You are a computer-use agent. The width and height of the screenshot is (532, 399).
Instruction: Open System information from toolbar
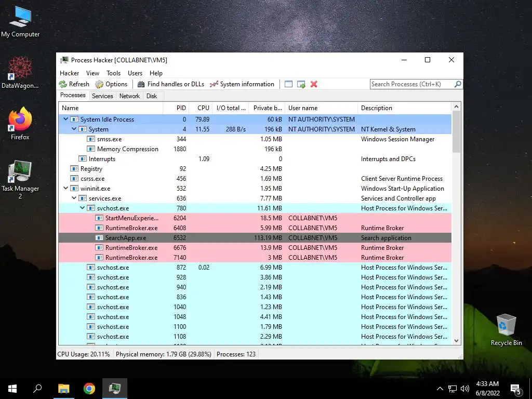242,84
